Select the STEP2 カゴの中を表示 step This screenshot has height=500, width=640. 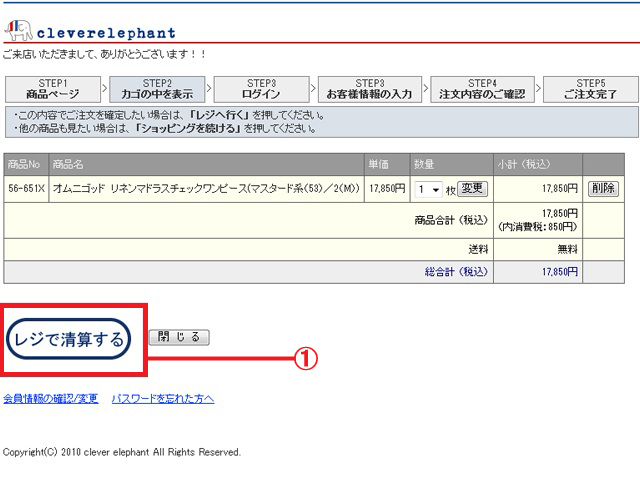click(157, 89)
